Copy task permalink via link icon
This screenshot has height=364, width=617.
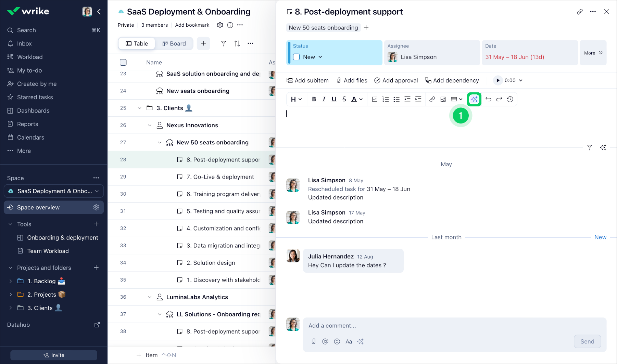580,12
